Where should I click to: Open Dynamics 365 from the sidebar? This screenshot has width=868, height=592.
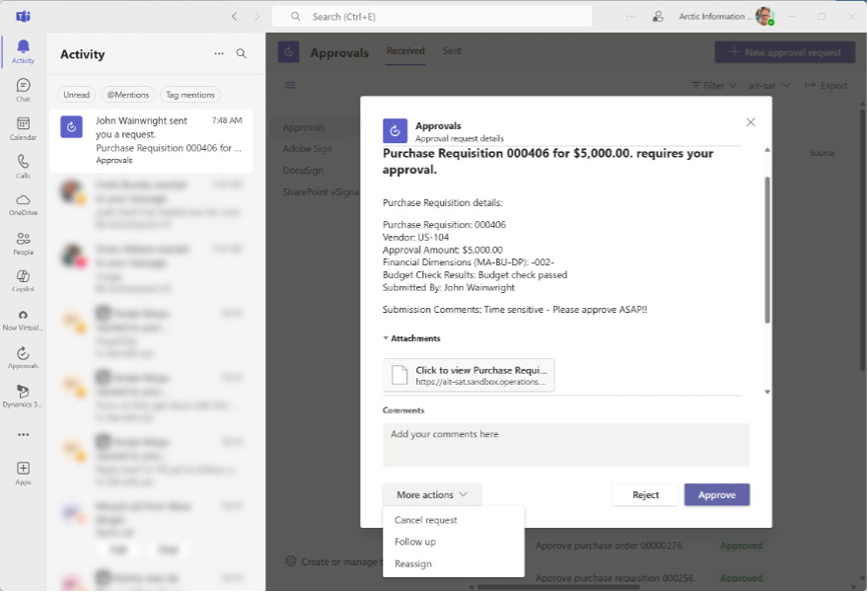[x=23, y=393]
